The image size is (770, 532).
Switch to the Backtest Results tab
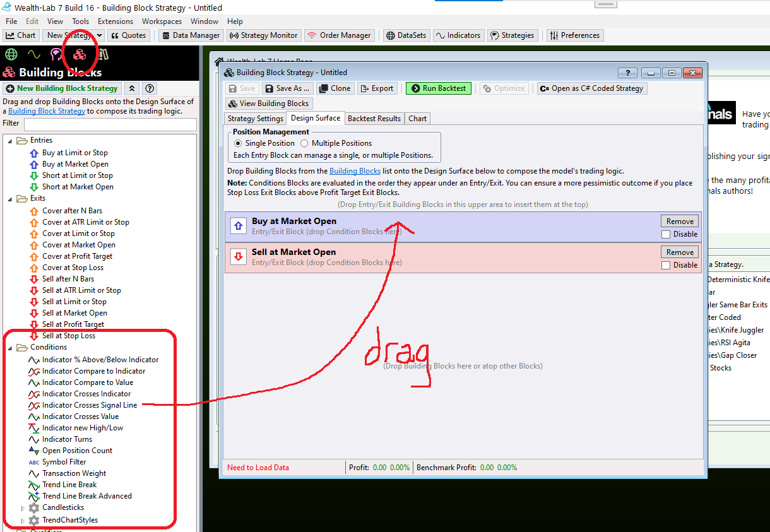point(374,119)
